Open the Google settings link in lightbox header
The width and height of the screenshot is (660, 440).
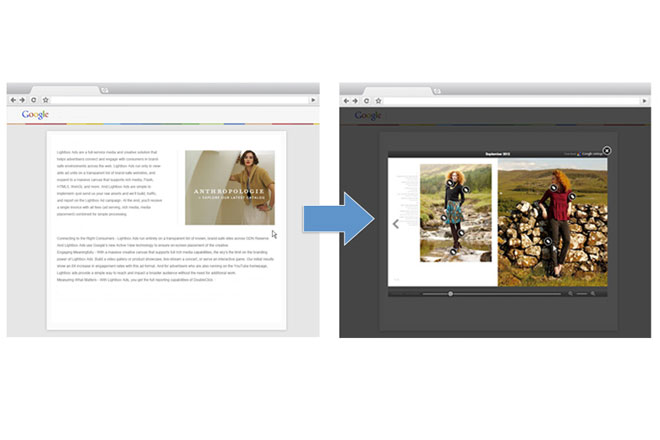590,154
